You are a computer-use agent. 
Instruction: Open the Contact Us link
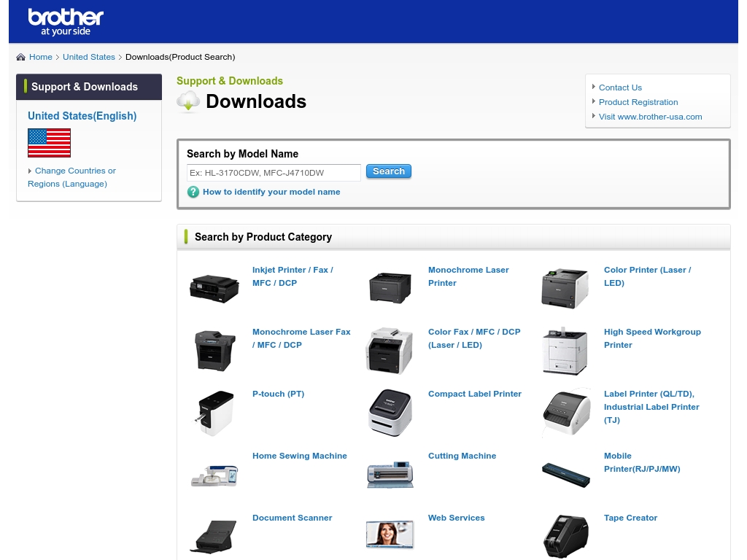[x=620, y=87]
